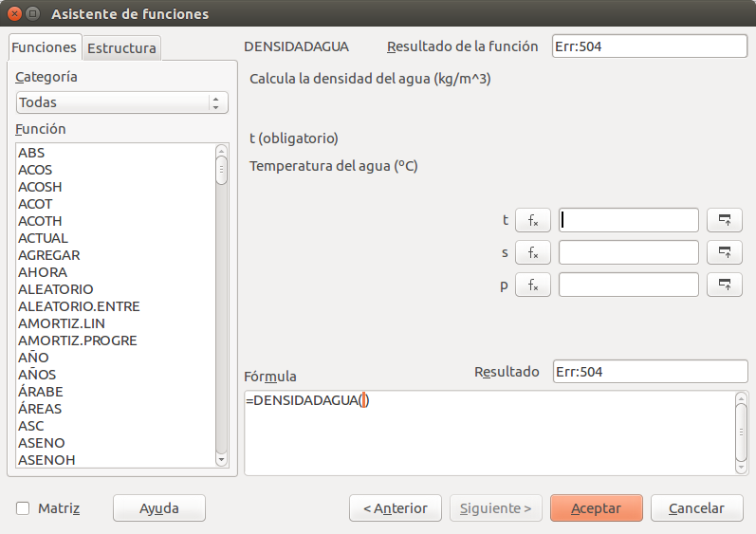Confirm with the Aceptar button
The height and width of the screenshot is (534, 756).
[x=597, y=508]
